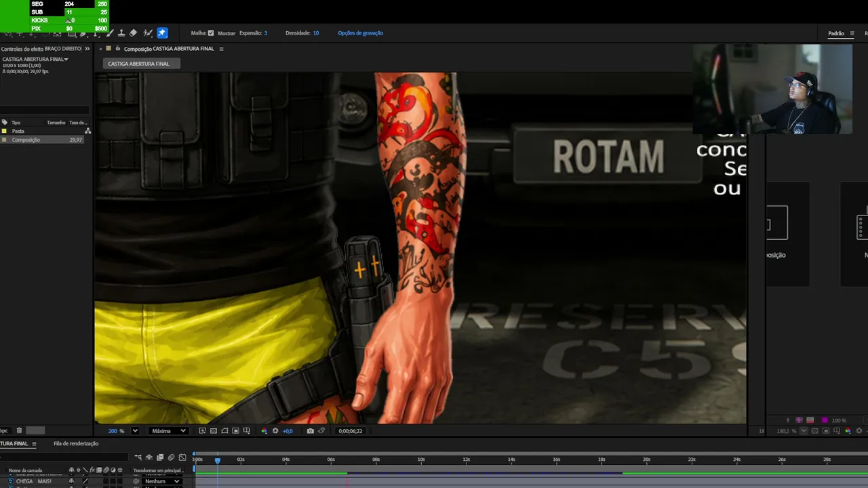This screenshot has width=868, height=488.
Task: Toggle the Malha mesh checkbox
Action: pyautogui.click(x=211, y=33)
